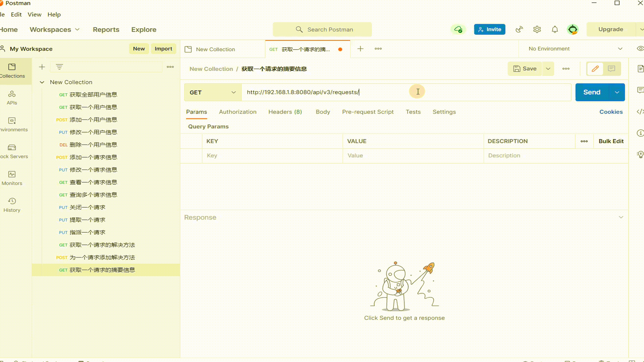Screen dimensions: 644x362
Task: Open the APIs sidebar panel
Action: tap(12, 98)
